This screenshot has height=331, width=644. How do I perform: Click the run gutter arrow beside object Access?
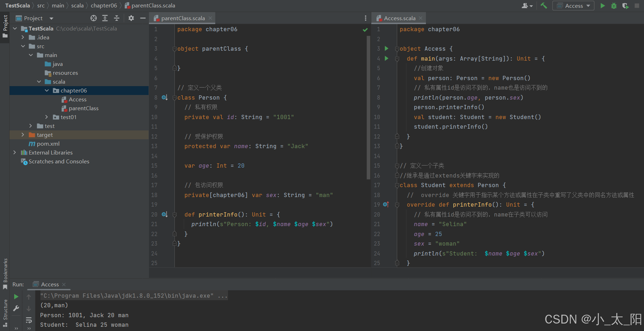tap(387, 49)
